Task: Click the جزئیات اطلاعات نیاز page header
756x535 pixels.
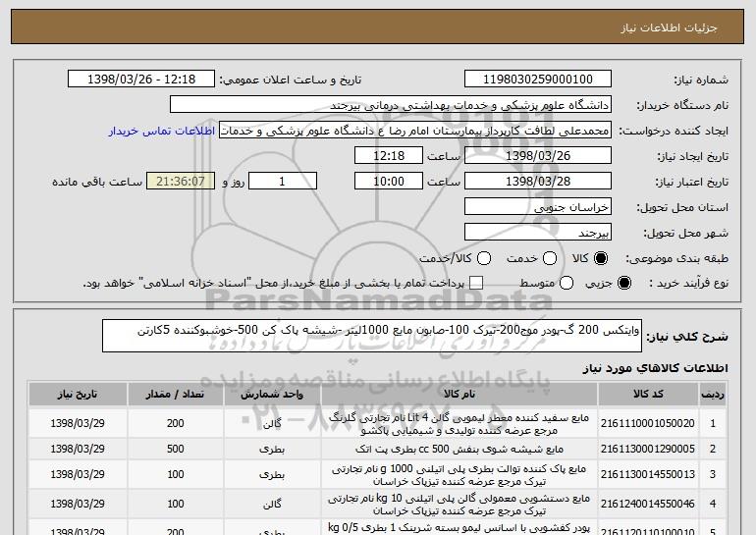Action: 669,27
